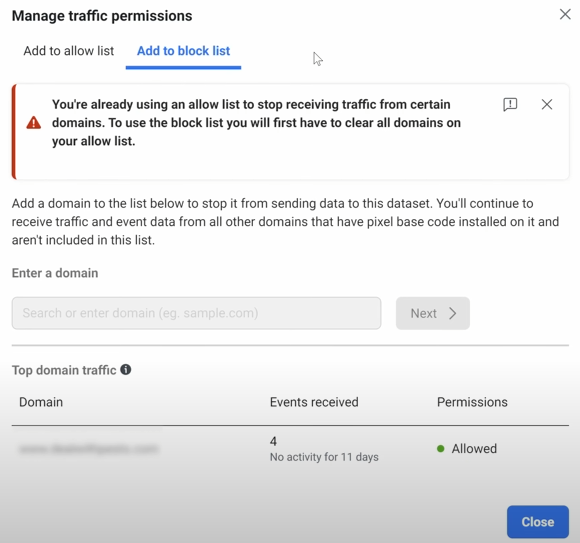
Task: Click the Events received column header
Action: (x=314, y=402)
